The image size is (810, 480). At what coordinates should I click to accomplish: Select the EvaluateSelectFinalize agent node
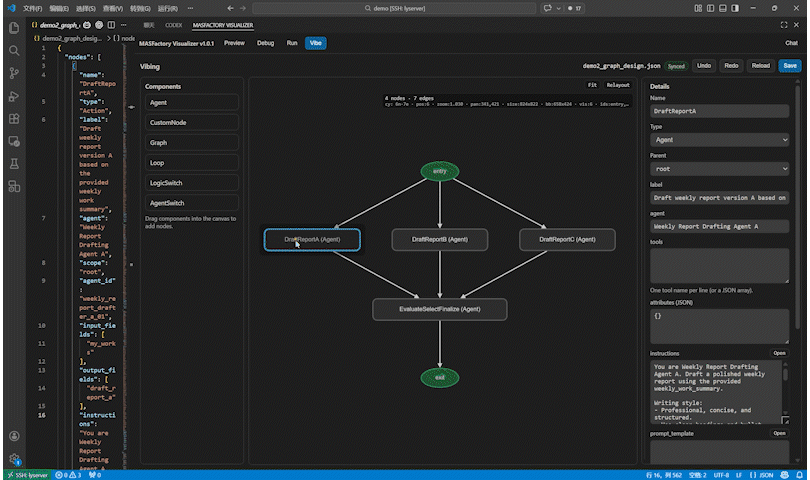439,309
